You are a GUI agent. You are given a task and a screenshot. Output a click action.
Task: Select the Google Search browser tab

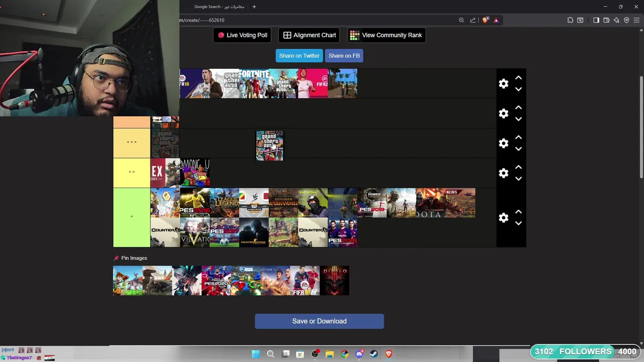point(218,7)
